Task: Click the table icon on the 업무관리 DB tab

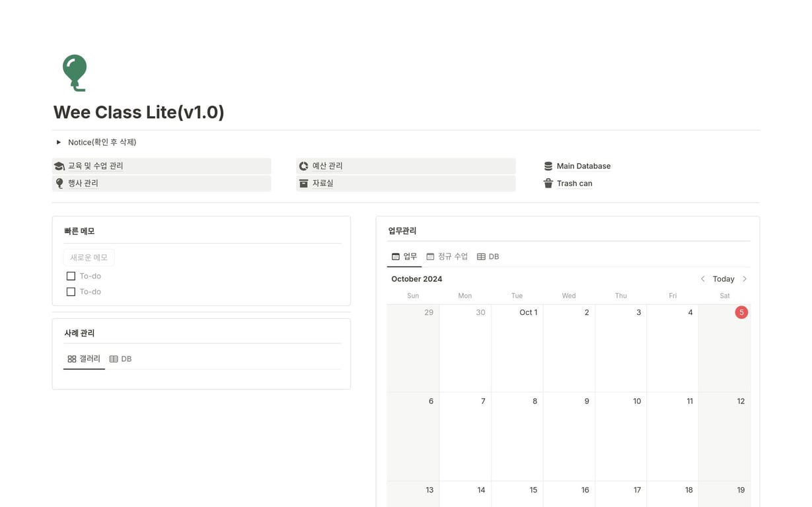Action: click(481, 256)
